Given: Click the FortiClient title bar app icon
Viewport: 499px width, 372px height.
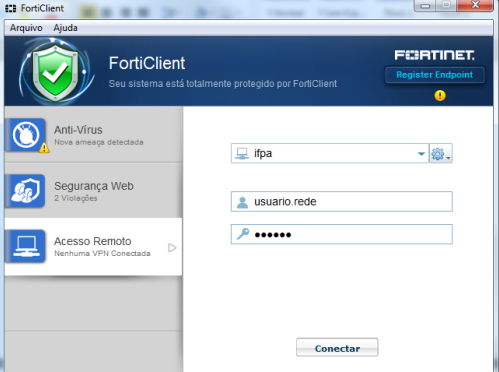Looking at the screenshot, I should tap(10, 8).
